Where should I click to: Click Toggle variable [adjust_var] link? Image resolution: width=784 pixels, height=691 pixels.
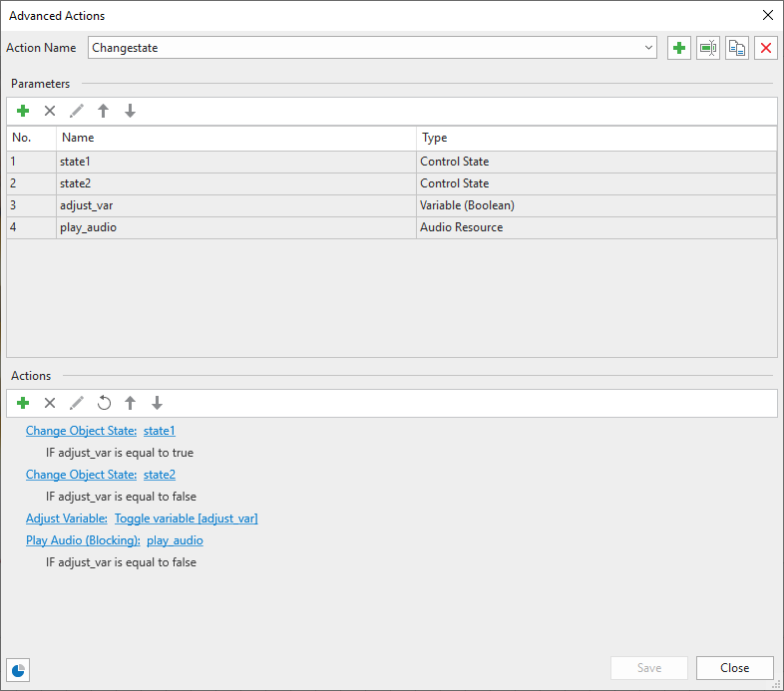186,518
